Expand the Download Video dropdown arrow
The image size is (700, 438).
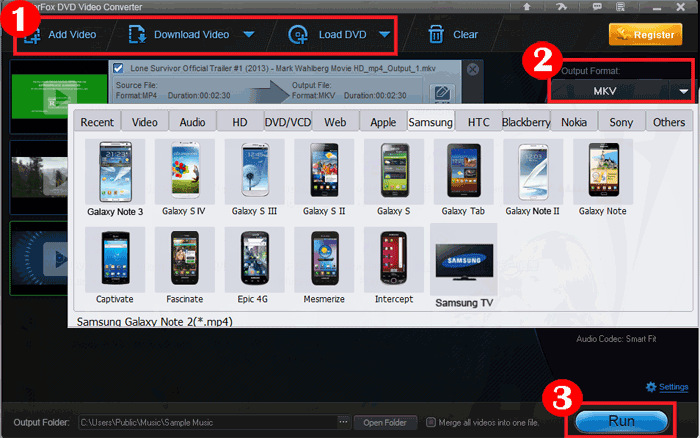click(249, 34)
